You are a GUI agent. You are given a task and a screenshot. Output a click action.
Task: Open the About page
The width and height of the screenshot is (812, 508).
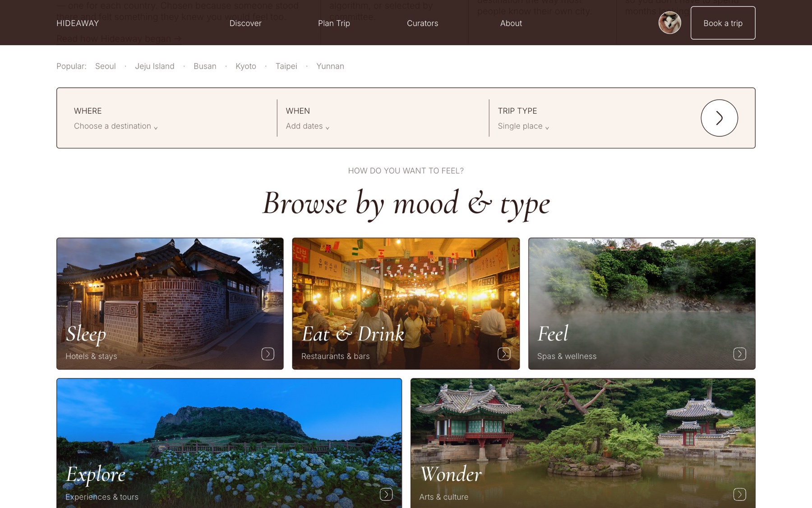[511, 23]
